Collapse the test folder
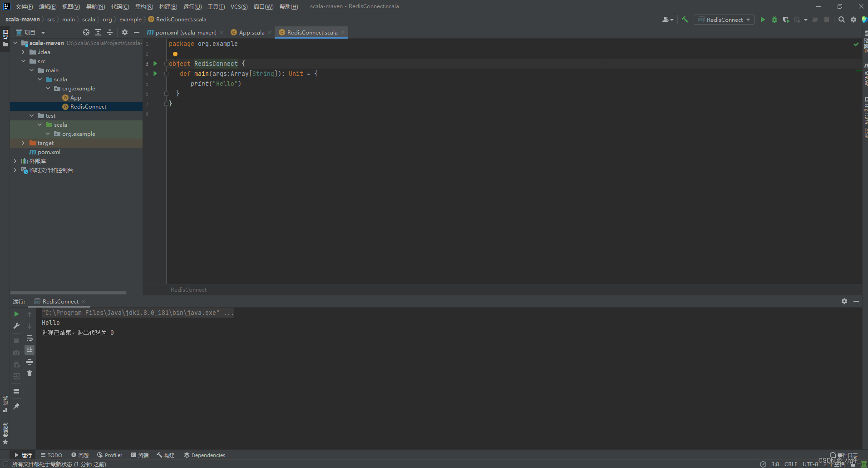 [32, 115]
